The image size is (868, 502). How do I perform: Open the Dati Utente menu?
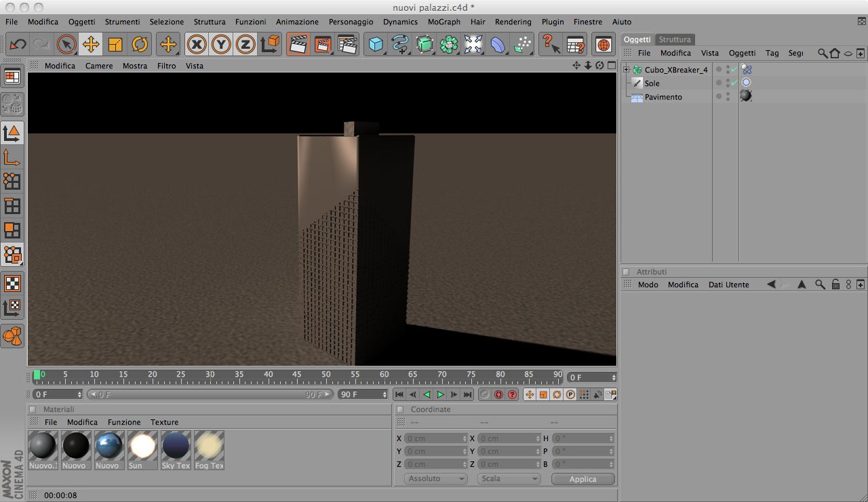[729, 285]
